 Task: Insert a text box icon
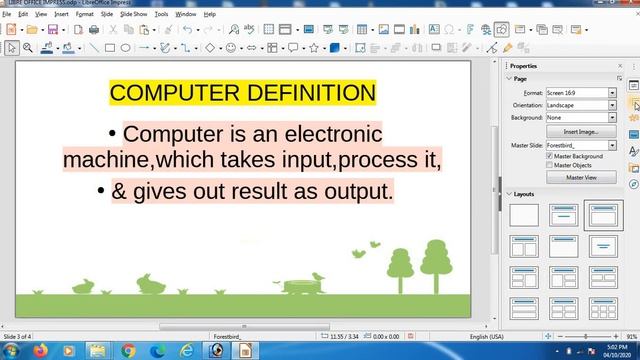(x=434, y=29)
